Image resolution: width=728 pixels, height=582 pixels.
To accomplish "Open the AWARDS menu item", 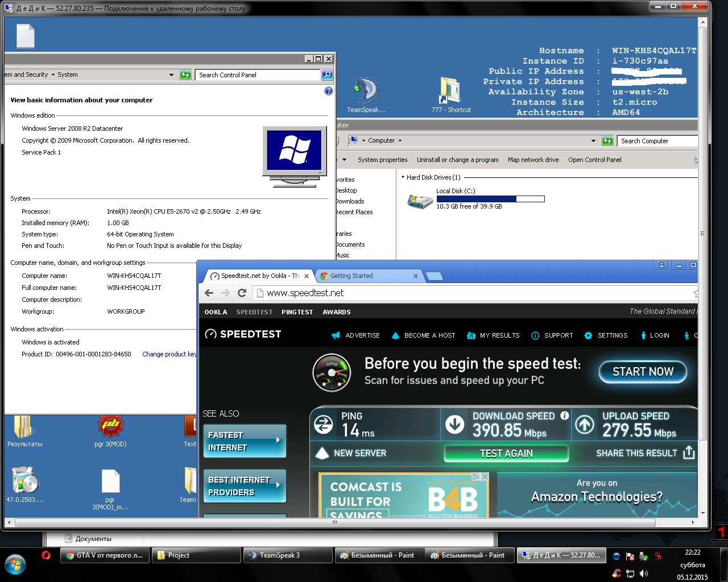I will click(x=337, y=312).
